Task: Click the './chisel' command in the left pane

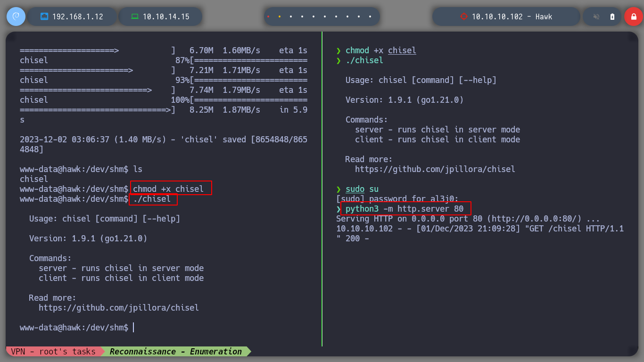Action: coord(152,199)
